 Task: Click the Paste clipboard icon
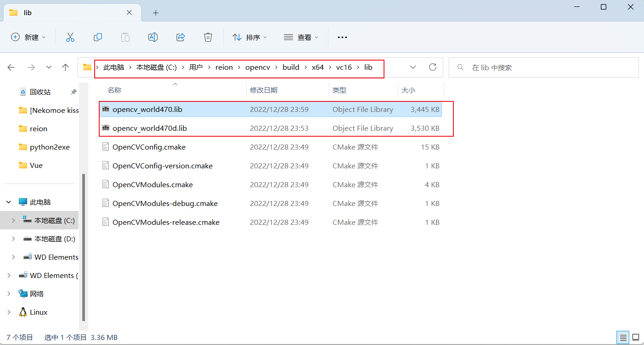[x=125, y=37]
